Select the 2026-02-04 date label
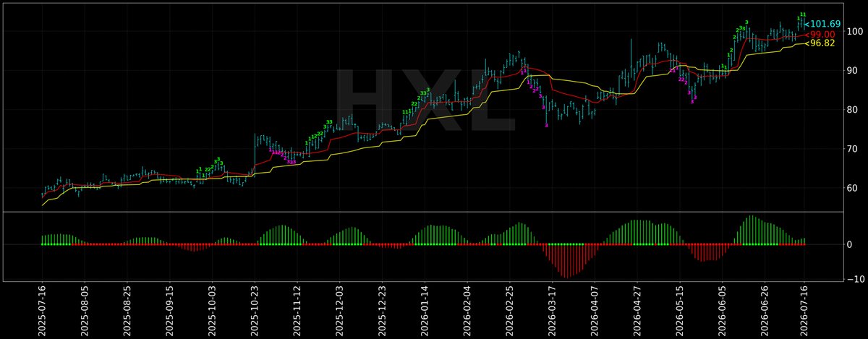 pos(467,309)
